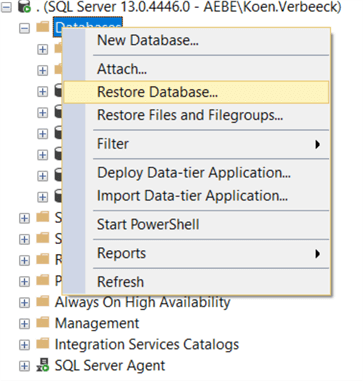
Task: Expand the SQL Server Agent node
Action: 24,366
